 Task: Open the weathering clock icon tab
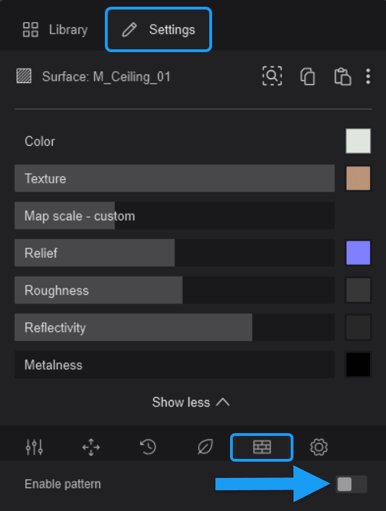click(x=148, y=447)
